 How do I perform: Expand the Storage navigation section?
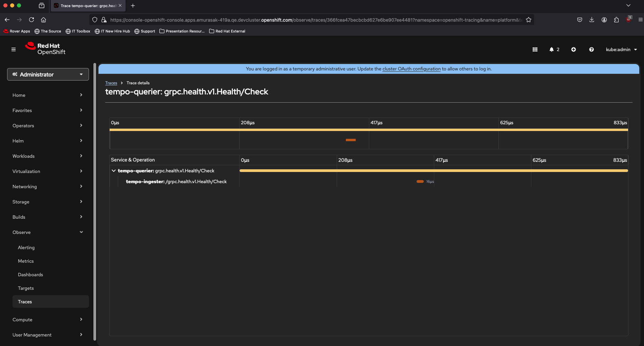coord(48,202)
